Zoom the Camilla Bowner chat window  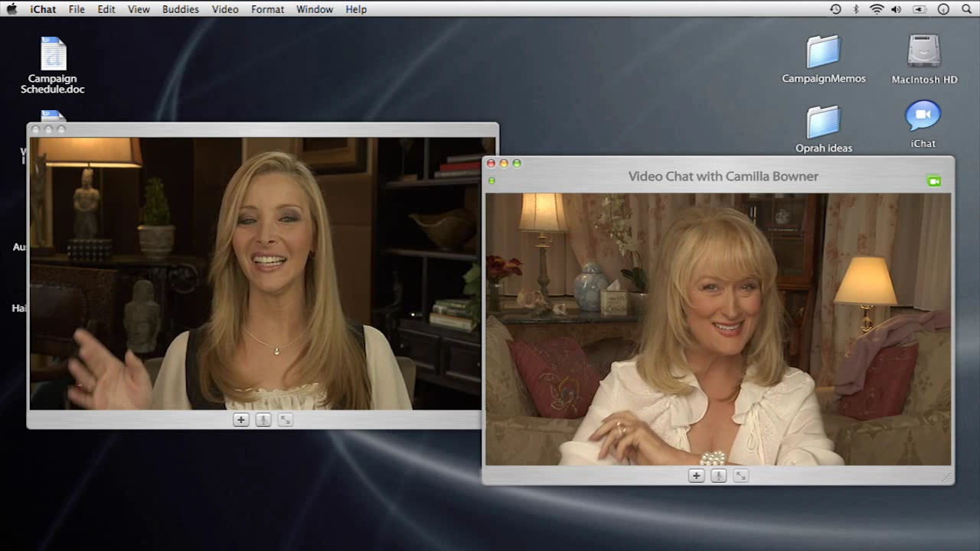[x=517, y=163]
